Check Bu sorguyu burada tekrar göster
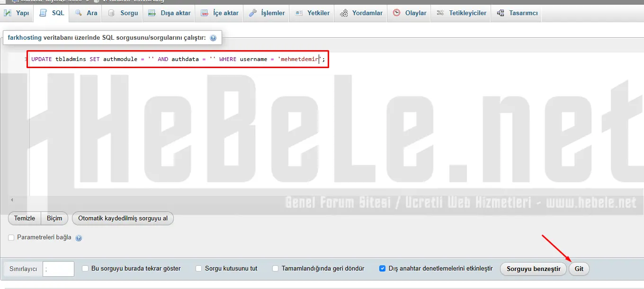Screen dimensions: 644x289 click(x=85, y=268)
